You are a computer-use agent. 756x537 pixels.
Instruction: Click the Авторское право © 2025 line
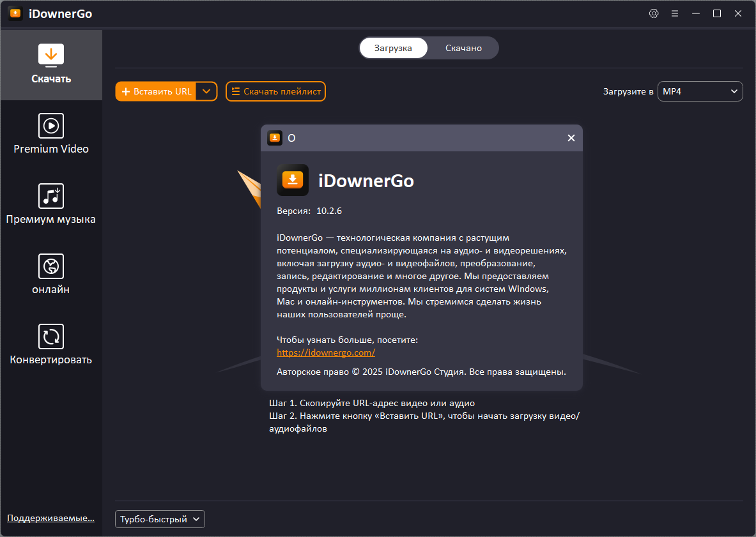[x=421, y=372]
